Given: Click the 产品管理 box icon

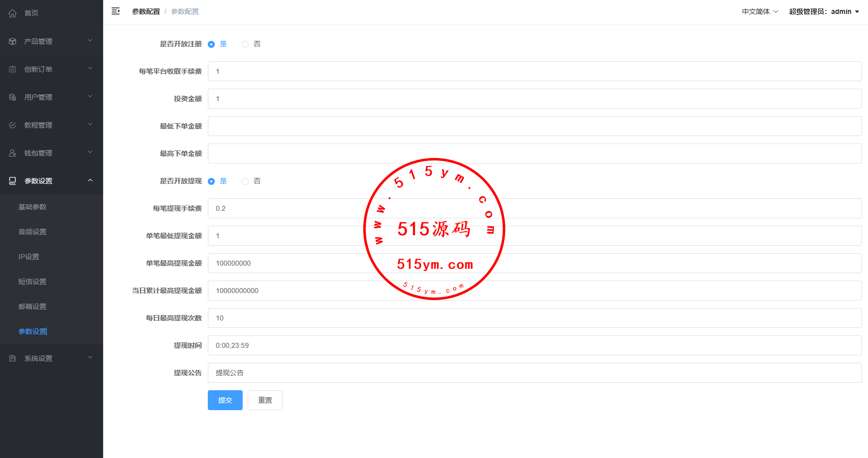Looking at the screenshot, I should point(12,41).
